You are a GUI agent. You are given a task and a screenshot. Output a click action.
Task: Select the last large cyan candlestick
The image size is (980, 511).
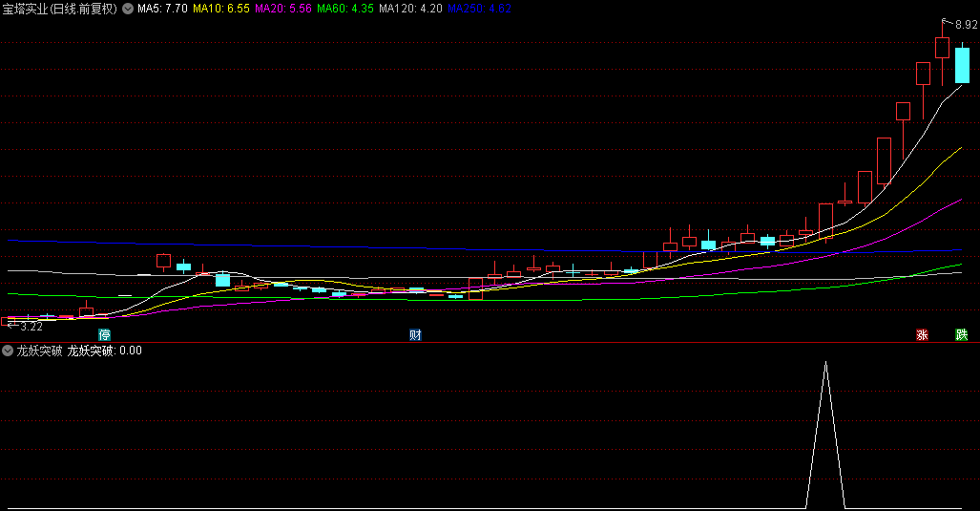point(962,65)
